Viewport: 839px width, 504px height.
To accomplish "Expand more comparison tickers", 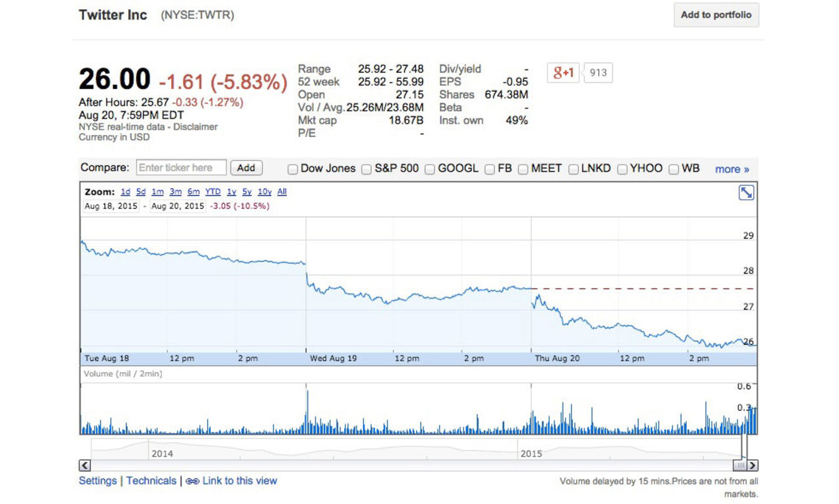I will 732,169.
